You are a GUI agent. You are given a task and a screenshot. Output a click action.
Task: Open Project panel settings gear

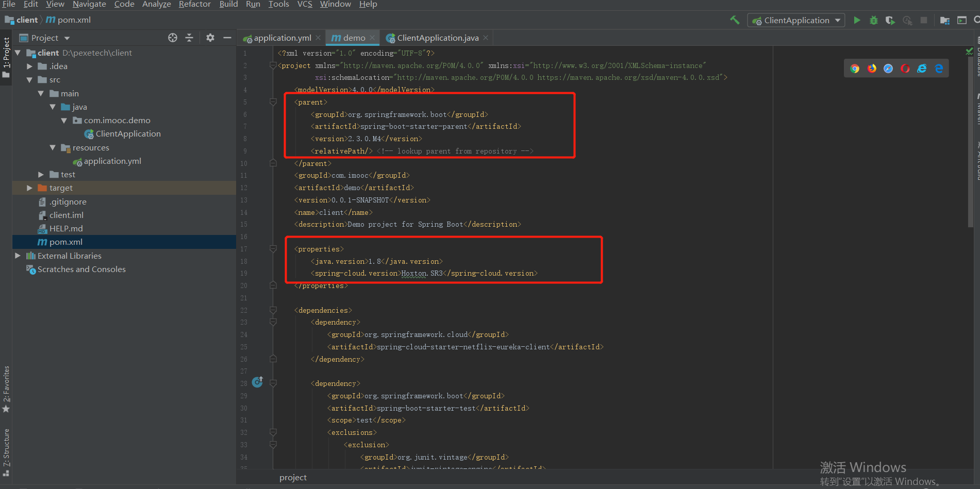(x=210, y=38)
